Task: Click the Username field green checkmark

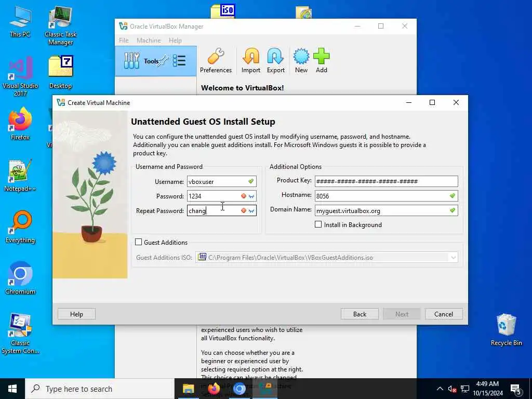Action: (x=251, y=181)
